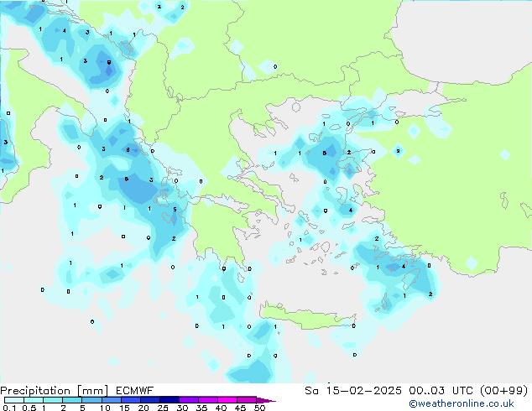Click the '10' legend scale label
The width and height of the screenshot is (532, 411).
pyautogui.click(x=105, y=408)
